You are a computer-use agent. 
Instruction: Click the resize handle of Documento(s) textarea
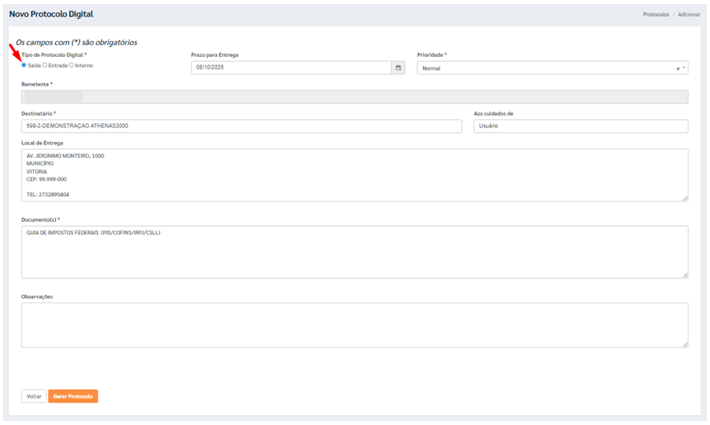[685, 275]
